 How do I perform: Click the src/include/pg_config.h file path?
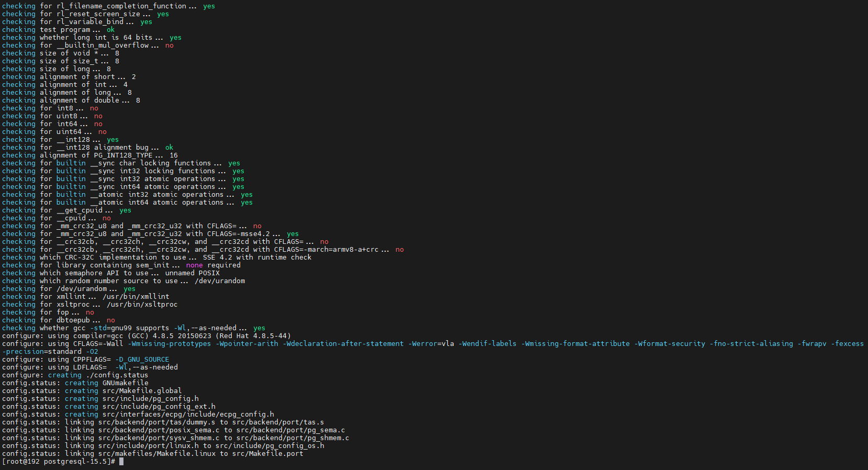click(x=150, y=399)
